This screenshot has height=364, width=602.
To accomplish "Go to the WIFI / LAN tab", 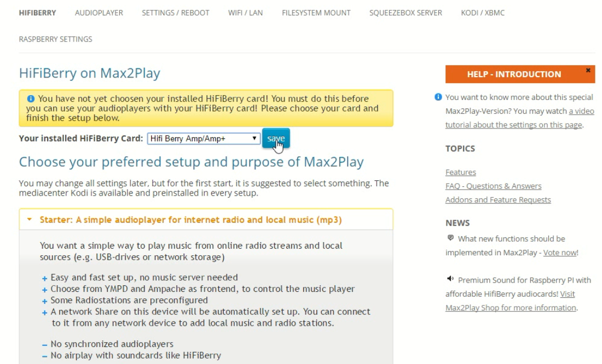I will (245, 13).
